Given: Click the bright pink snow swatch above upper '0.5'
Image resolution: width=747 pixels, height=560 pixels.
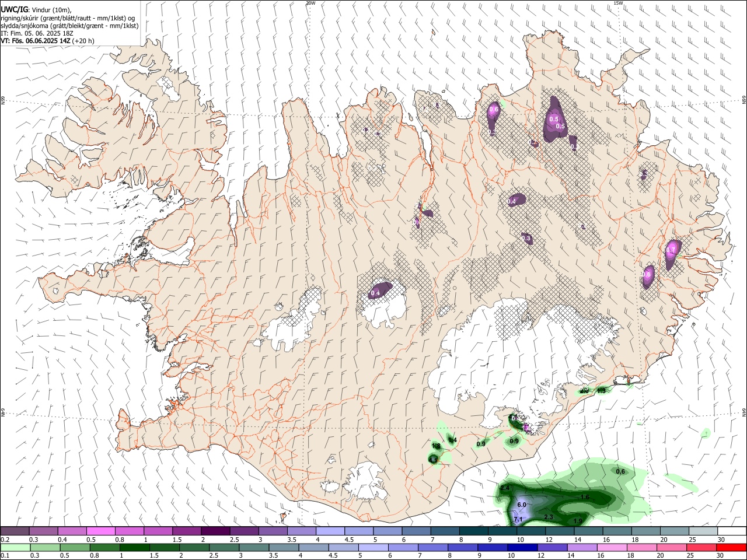Looking at the screenshot, I should coord(101,531).
